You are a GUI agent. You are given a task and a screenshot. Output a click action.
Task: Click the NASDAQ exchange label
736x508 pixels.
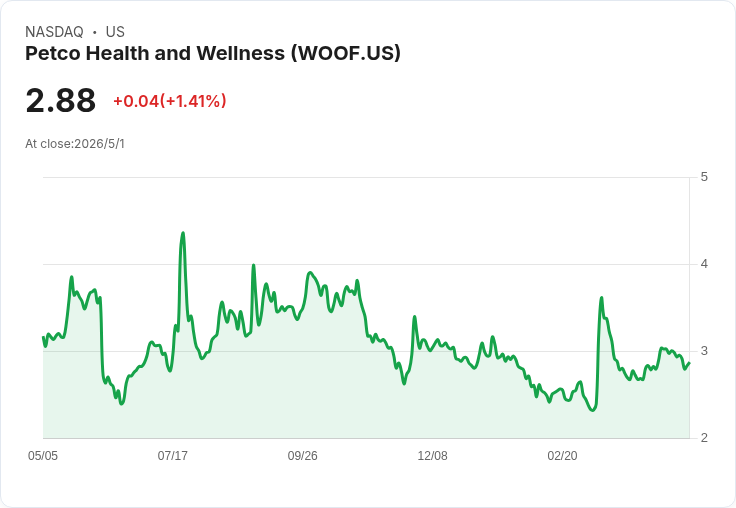tap(54, 32)
